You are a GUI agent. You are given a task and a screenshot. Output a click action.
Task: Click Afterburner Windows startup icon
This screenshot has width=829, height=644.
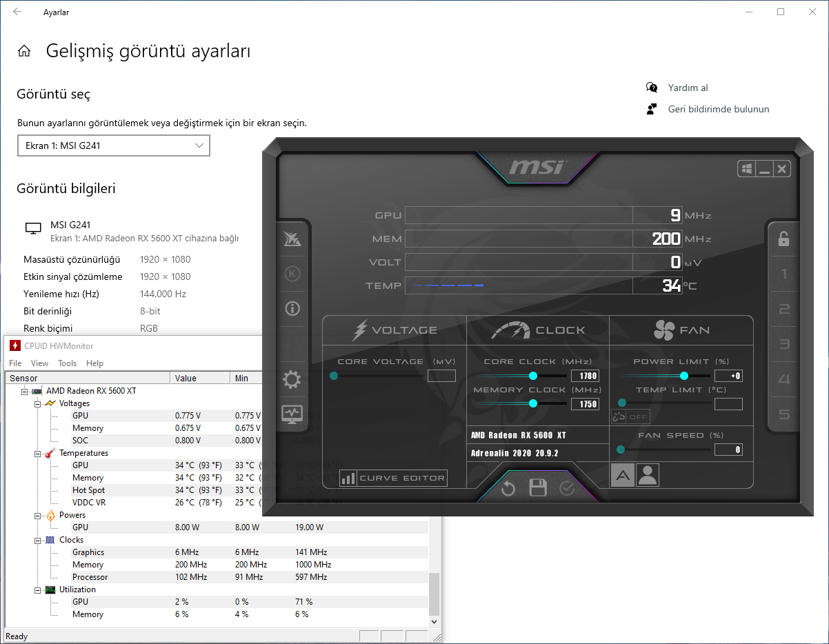(x=746, y=169)
